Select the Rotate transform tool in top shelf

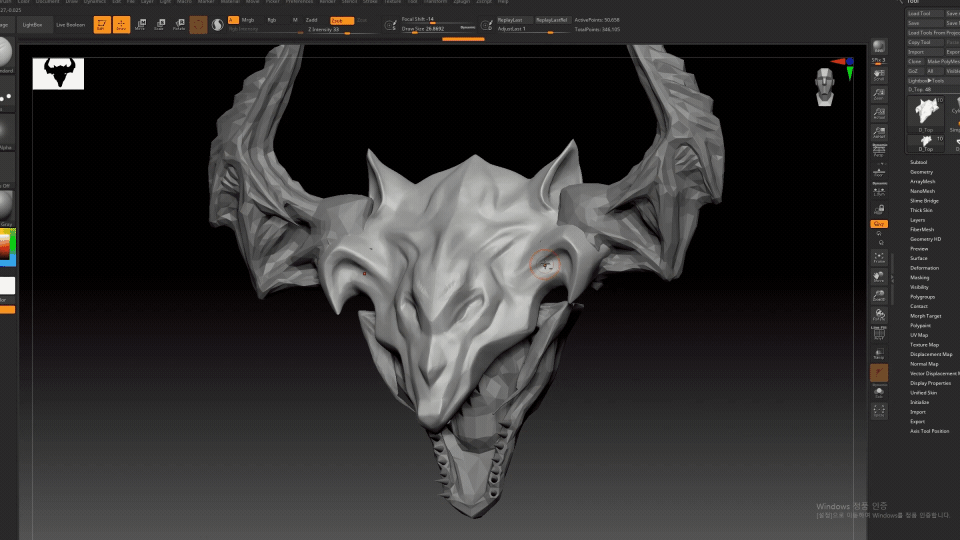point(179,25)
